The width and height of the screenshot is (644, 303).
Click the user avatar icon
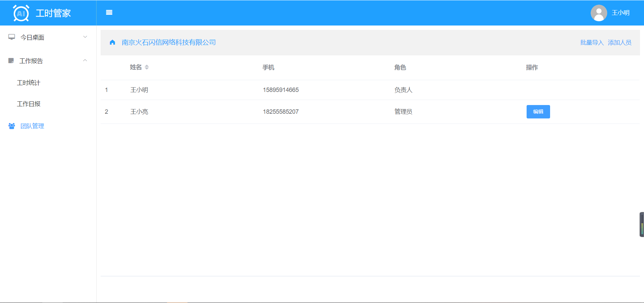(x=599, y=13)
